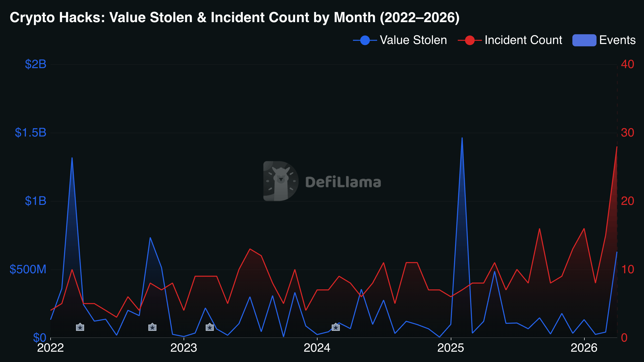Click the 30 right axis label
This screenshot has height=362, width=644.
(627, 133)
